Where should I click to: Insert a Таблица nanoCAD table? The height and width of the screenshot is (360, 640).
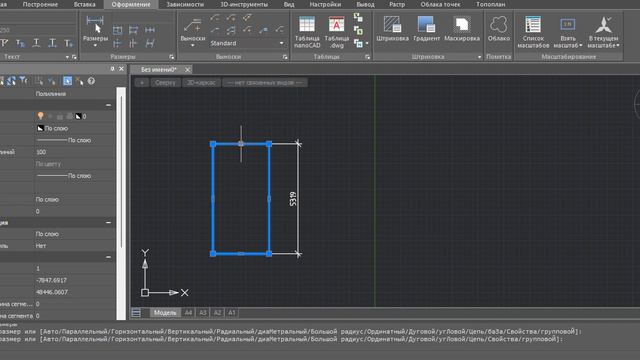[x=307, y=32]
